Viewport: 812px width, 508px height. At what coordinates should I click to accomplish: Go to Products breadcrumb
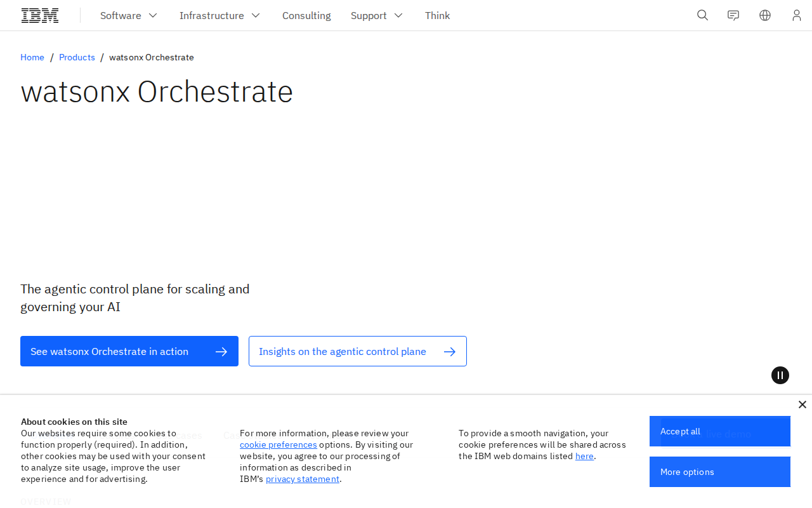point(77,57)
